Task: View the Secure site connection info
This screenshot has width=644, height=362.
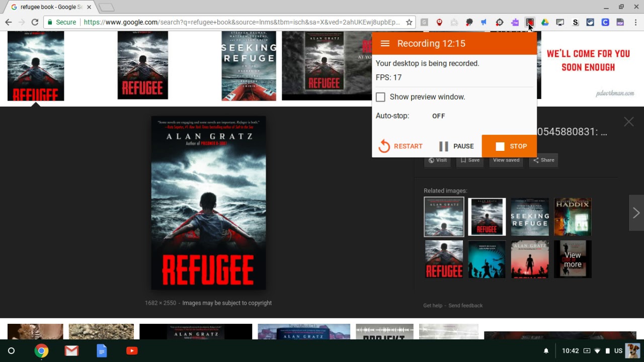Action: click(x=61, y=22)
